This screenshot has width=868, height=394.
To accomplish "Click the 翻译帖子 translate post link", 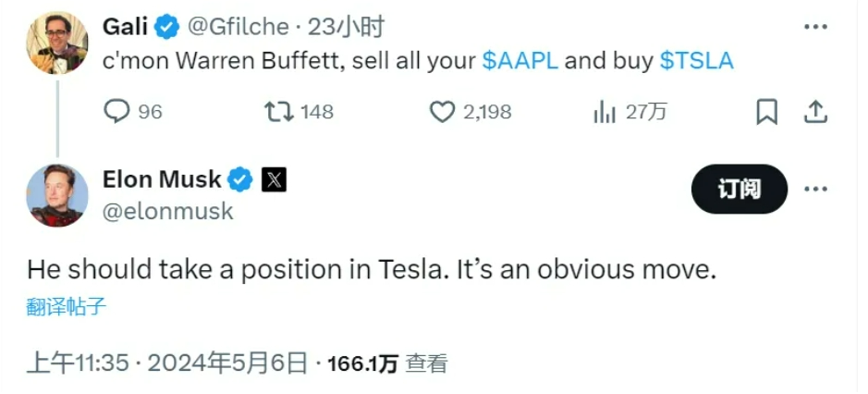I will pos(67,307).
